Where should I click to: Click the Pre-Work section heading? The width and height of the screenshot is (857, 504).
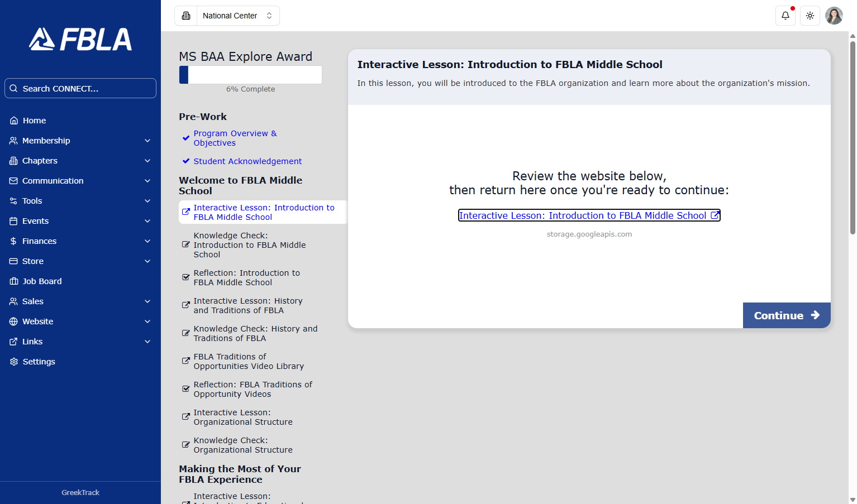[x=203, y=117]
